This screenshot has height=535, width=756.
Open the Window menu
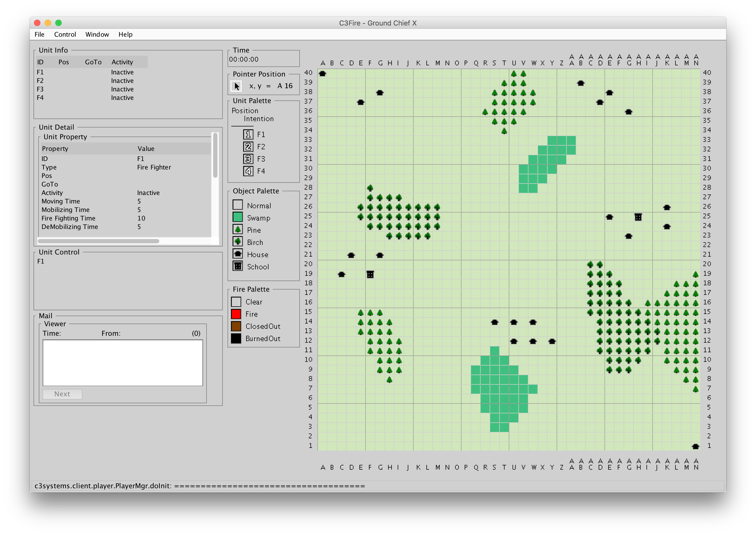[97, 34]
